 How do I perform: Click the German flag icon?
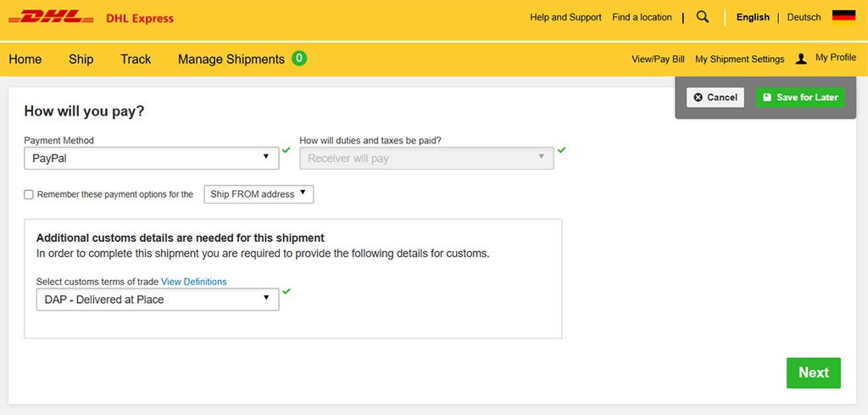tap(843, 17)
